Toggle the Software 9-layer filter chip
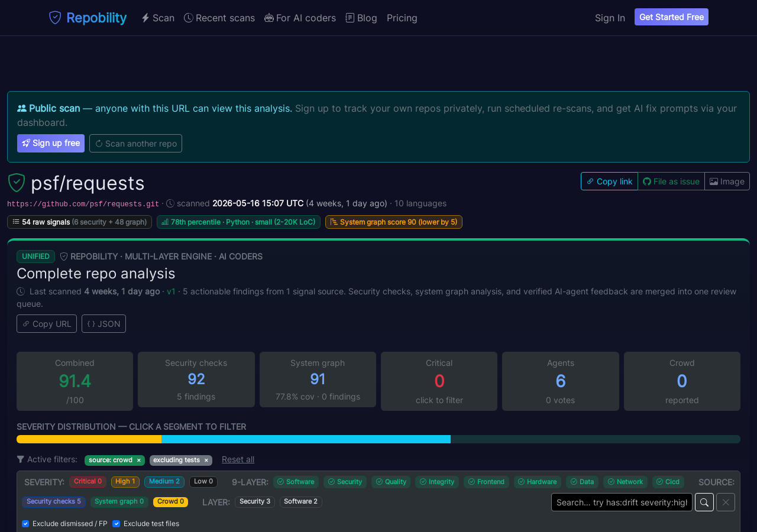Viewport: 757px width, 532px height. (x=296, y=482)
